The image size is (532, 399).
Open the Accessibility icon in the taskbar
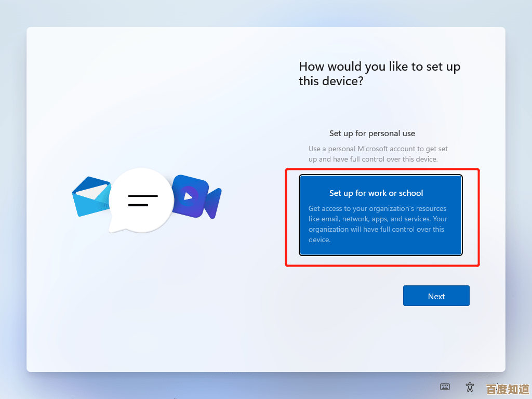pos(470,387)
